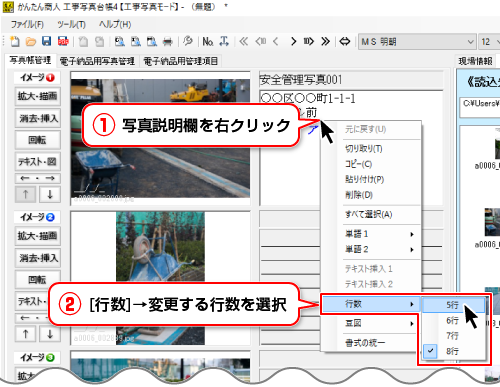This screenshot has width=500, height=387.
Task: Open the ヘルプ(H) menu
Action: coord(115,24)
